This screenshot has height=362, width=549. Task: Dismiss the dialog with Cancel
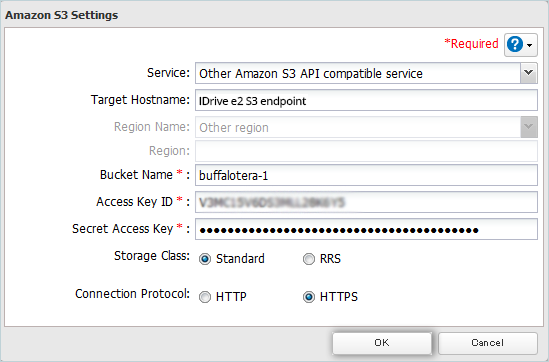point(488,343)
